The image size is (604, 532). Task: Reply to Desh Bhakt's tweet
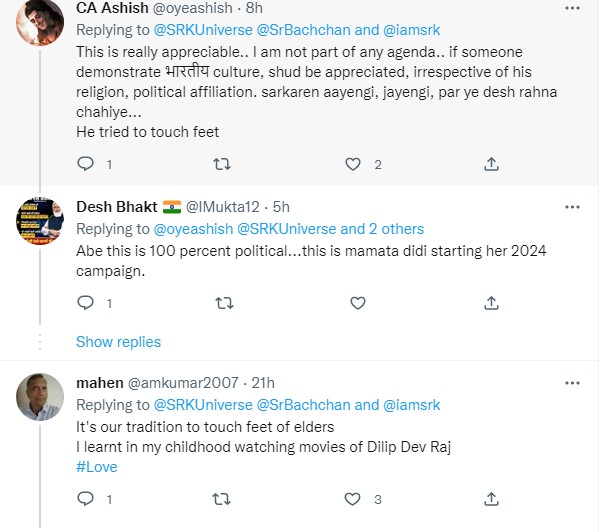click(x=86, y=302)
